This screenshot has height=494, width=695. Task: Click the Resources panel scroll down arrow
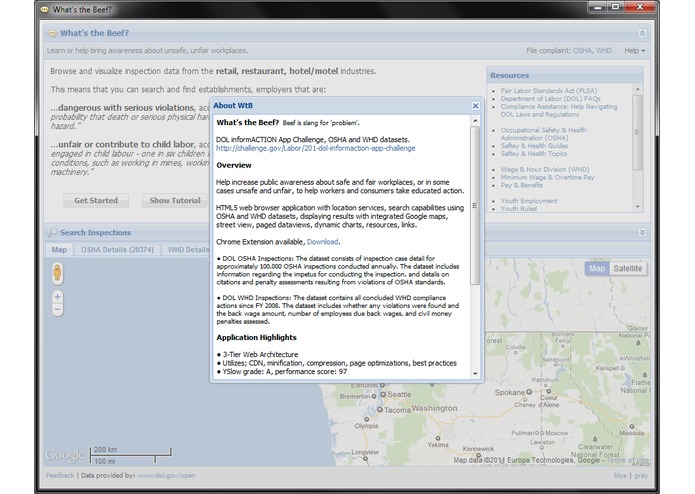tap(638, 206)
